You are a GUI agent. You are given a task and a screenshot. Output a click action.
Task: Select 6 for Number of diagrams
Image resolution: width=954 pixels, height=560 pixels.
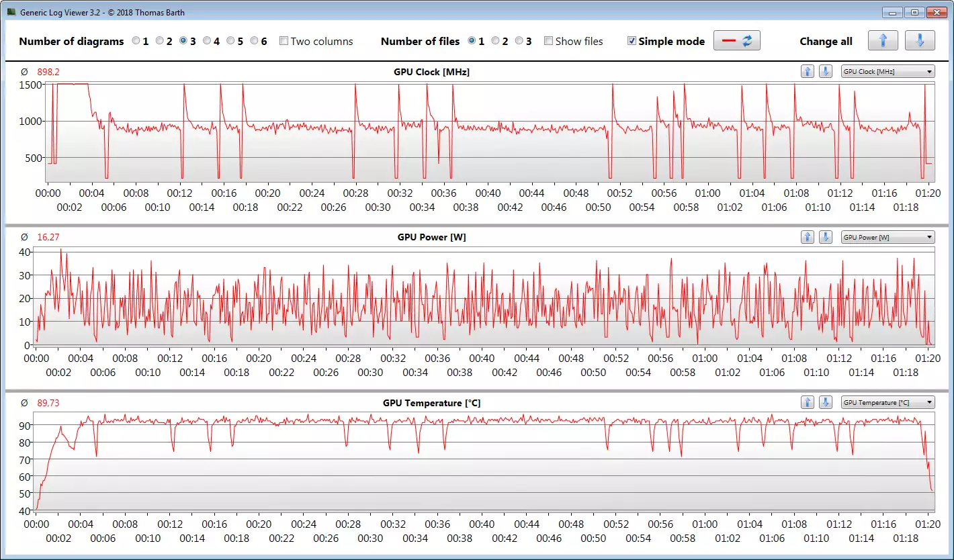tap(255, 41)
